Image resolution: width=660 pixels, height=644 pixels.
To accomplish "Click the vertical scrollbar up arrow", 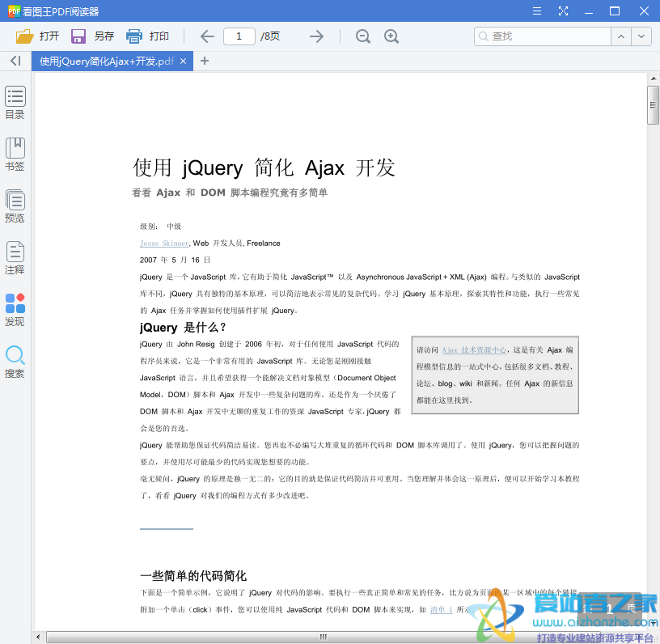I will point(654,78).
